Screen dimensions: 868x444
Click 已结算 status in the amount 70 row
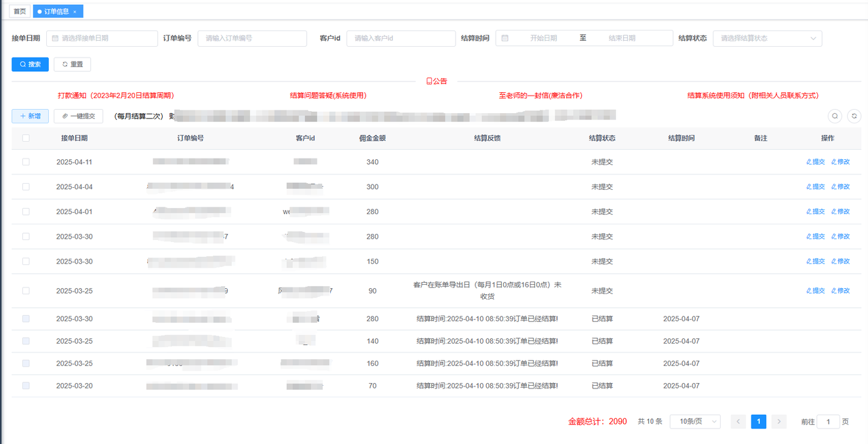tap(602, 386)
